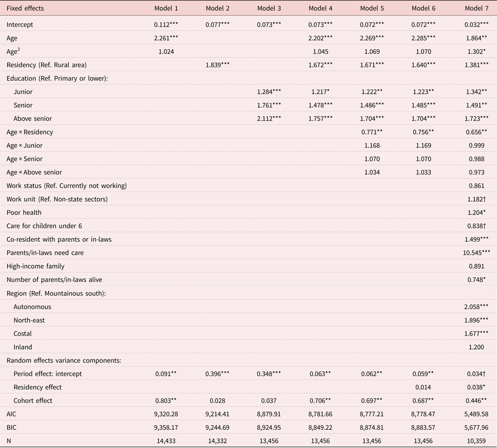The width and height of the screenshot is (497, 448).
Task: Select the Above senior value 2.112
Action: tap(269, 119)
